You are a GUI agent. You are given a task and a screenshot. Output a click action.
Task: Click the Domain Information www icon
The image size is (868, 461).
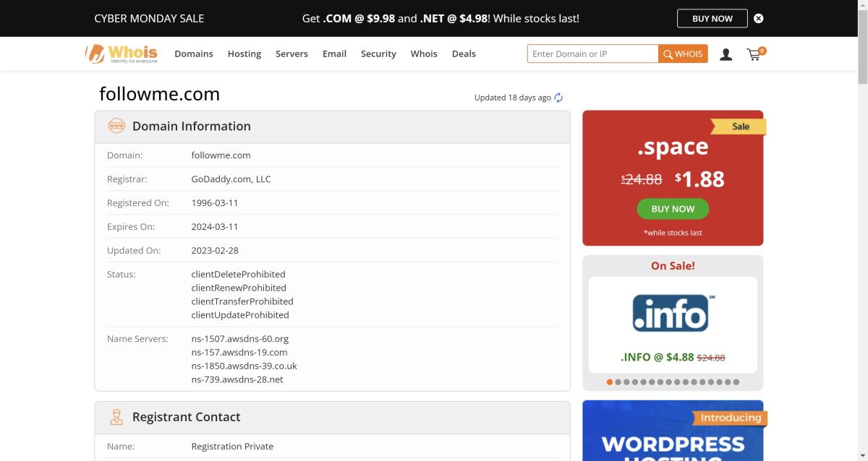coord(116,126)
